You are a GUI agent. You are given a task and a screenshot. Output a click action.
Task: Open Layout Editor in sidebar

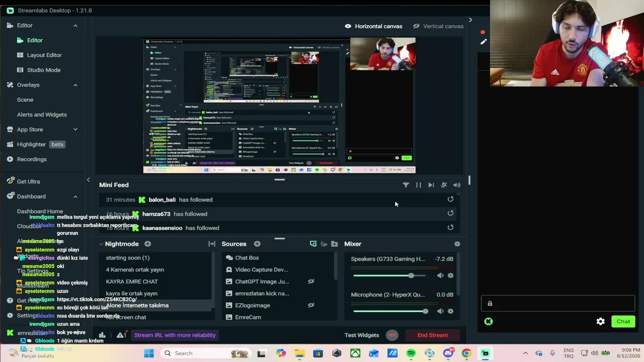point(39,55)
